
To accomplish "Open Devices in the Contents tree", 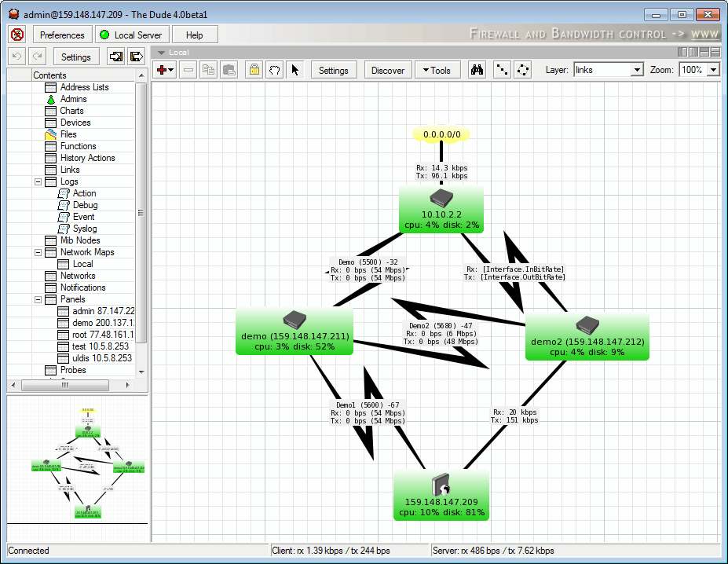I will (75, 123).
